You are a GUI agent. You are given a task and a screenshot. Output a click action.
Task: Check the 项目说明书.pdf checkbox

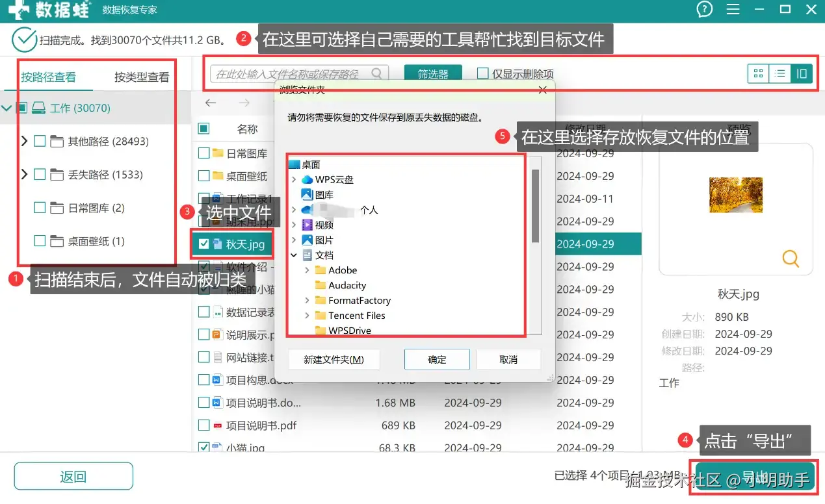[203, 425]
